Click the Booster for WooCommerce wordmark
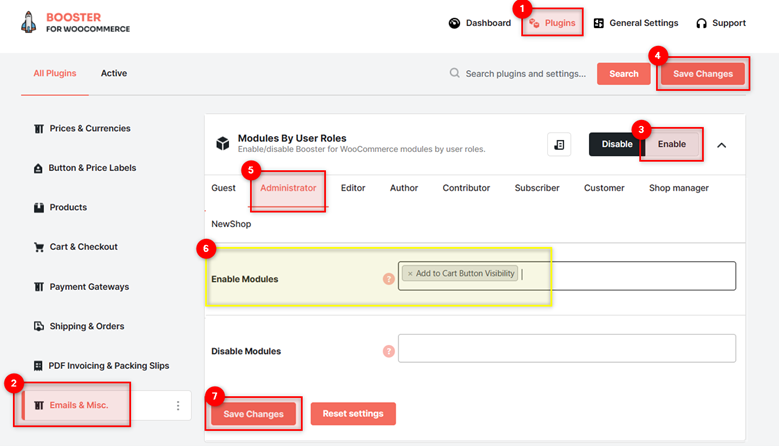 (88, 23)
